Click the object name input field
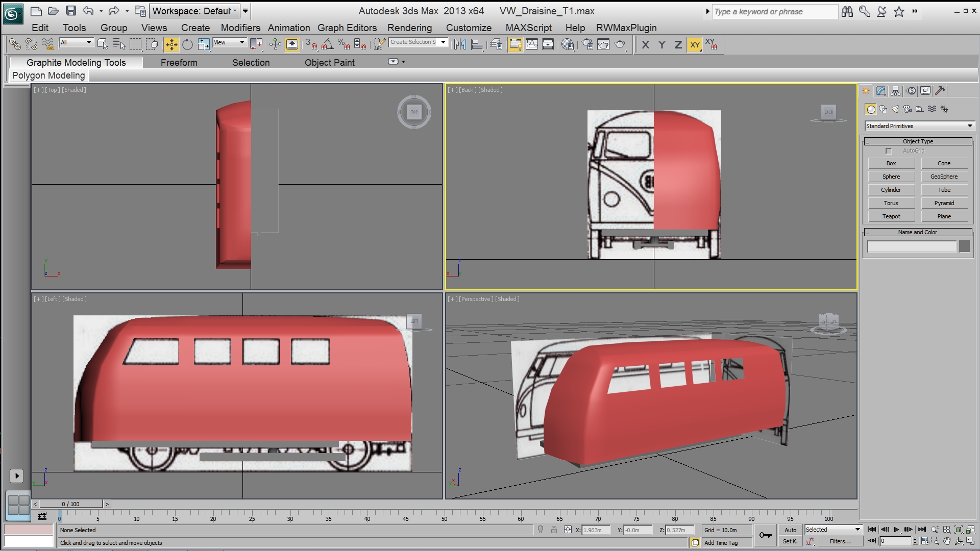 pyautogui.click(x=912, y=246)
